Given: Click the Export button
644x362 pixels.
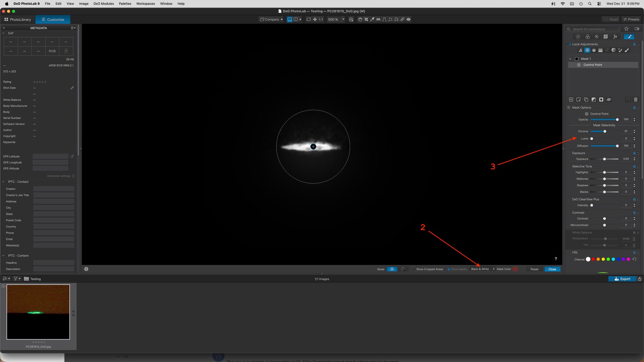Looking at the screenshot, I should pos(622,279).
